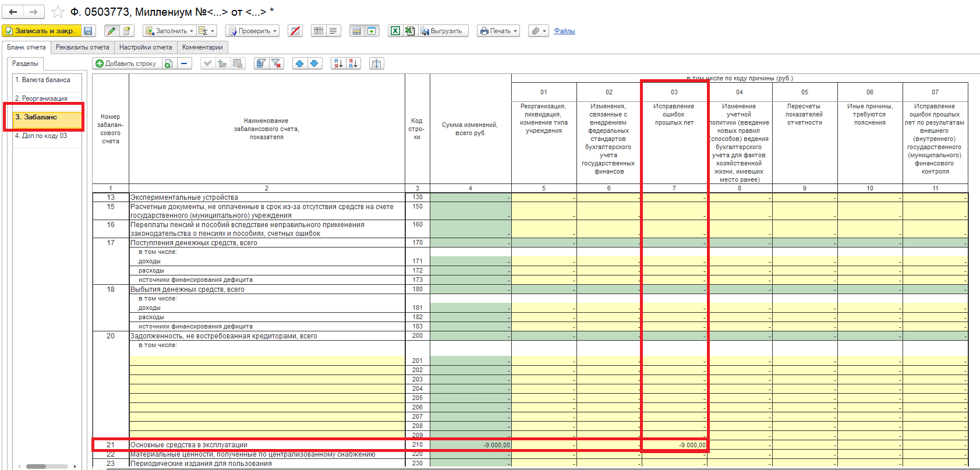Click 'Задолженность, не востребованная кредиторами, всего' row

267,336
